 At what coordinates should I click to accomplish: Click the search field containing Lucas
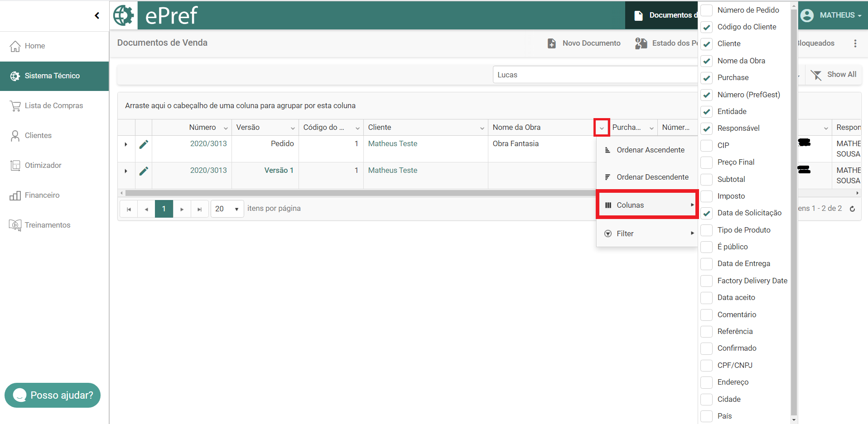[x=593, y=75]
